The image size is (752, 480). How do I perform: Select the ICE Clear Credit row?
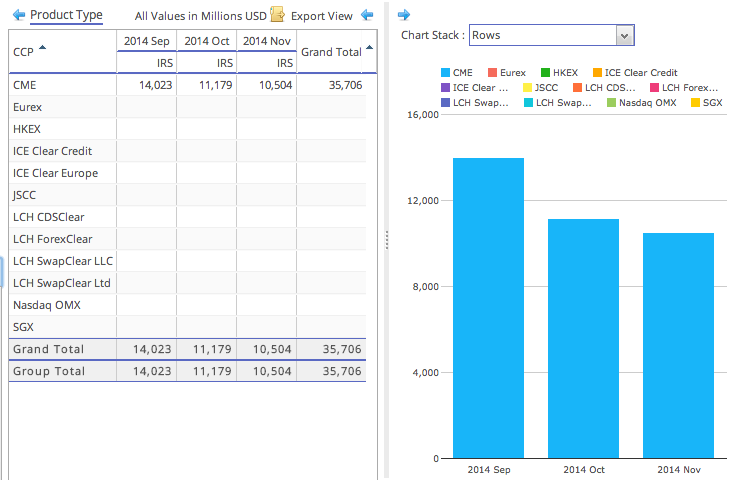(x=187, y=151)
